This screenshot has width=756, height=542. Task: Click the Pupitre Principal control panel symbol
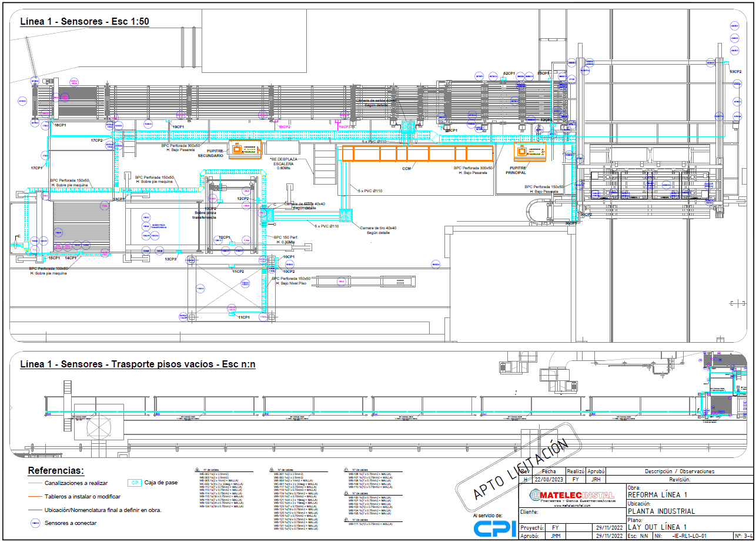[x=530, y=151]
